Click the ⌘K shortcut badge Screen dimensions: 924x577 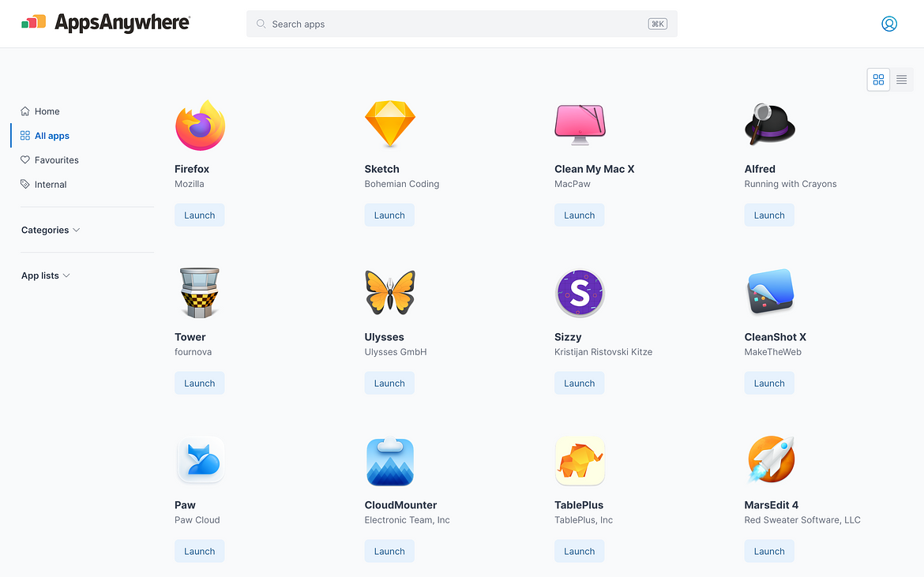point(657,24)
